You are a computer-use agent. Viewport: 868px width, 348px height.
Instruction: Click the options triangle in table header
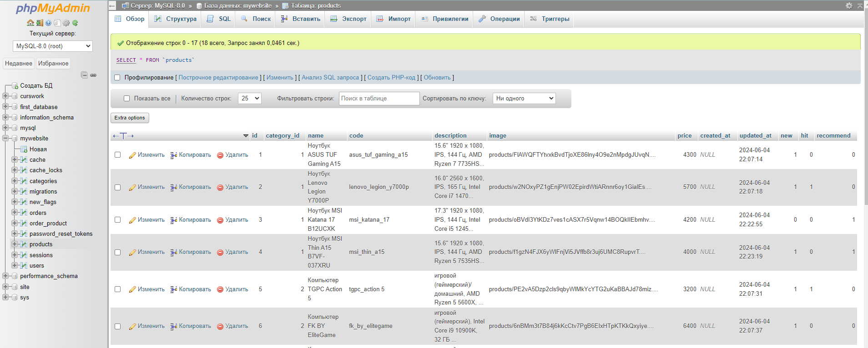246,136
